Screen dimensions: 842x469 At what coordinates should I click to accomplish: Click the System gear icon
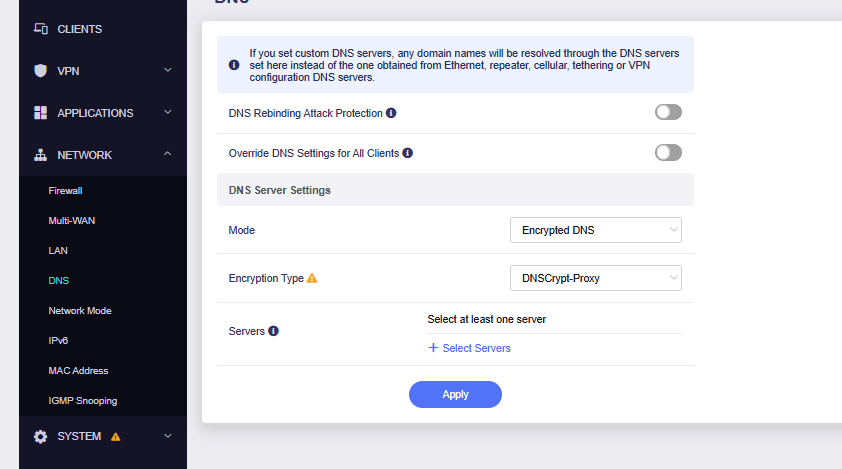(x=41, y=437)
